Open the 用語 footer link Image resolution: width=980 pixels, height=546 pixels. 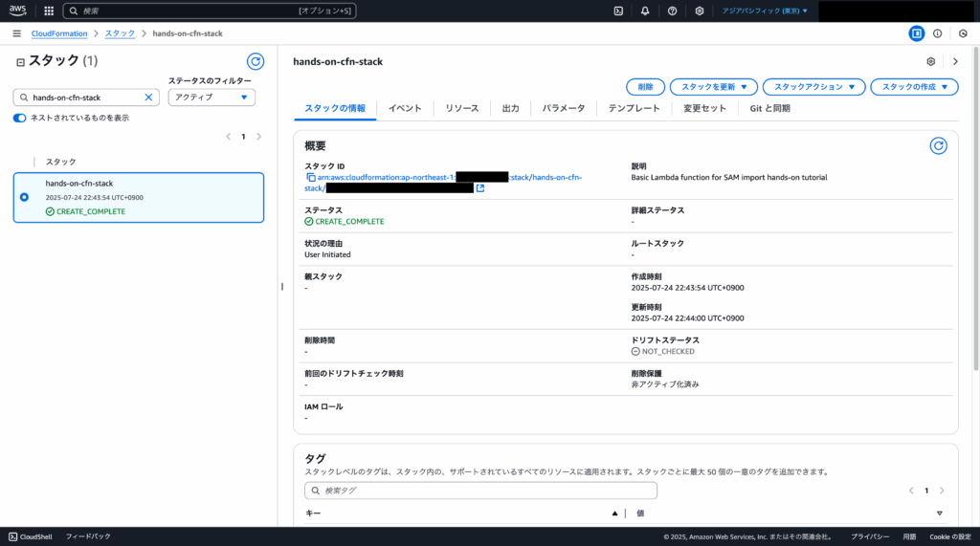909,536
